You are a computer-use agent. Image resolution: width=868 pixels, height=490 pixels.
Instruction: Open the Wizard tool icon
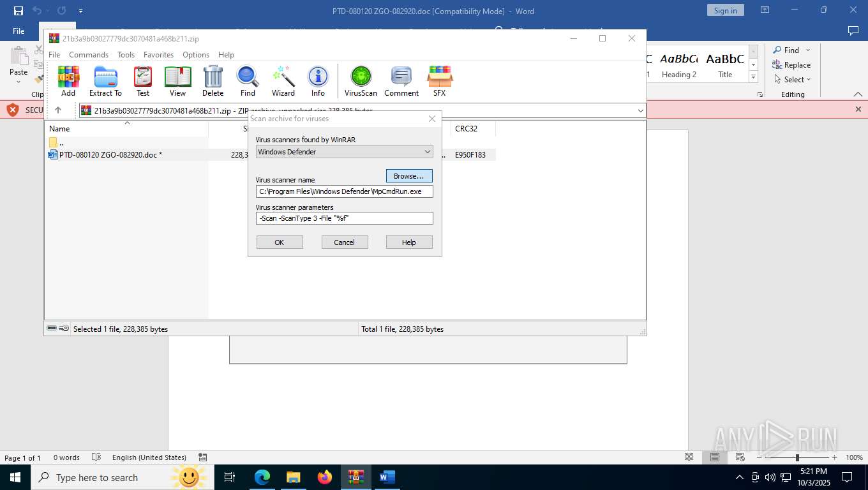(283, 81)
